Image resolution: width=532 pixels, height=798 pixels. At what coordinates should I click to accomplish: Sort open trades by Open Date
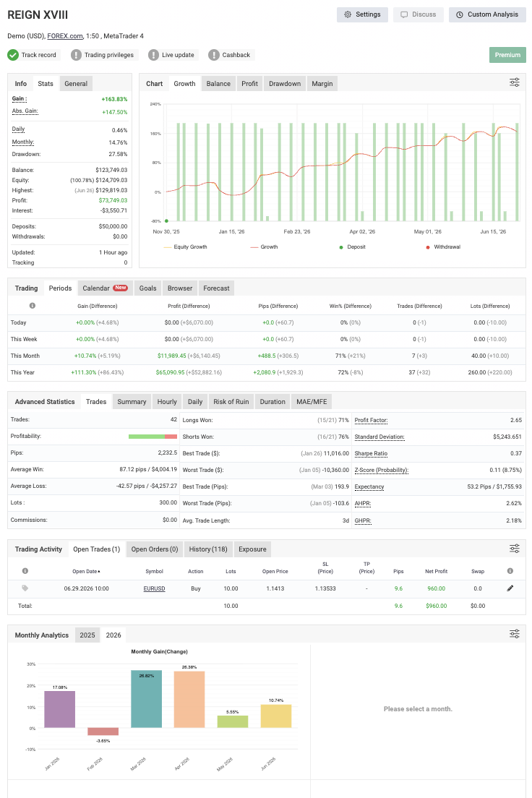86,571
